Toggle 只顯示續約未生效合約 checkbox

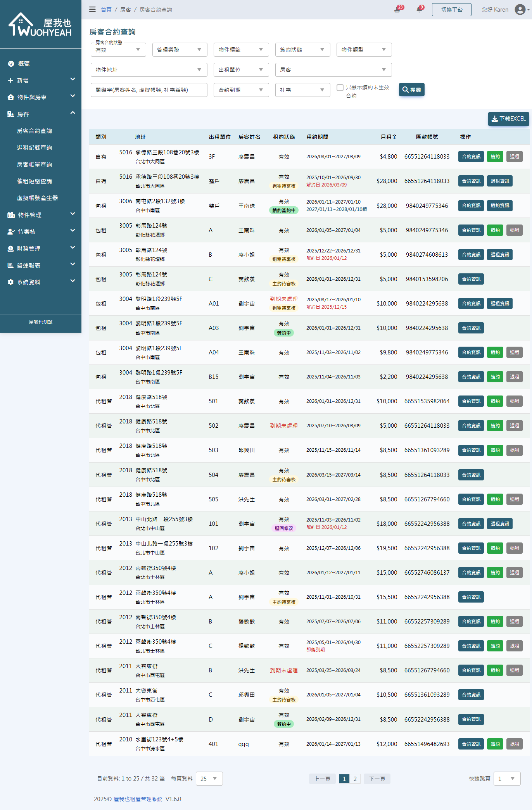click(x=340, y=88)
